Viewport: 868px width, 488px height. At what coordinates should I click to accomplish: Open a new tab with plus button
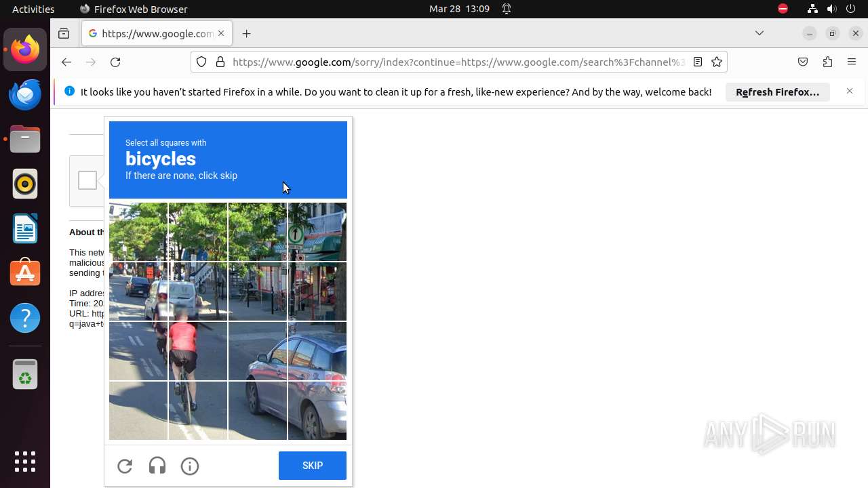tap(246, 33)
